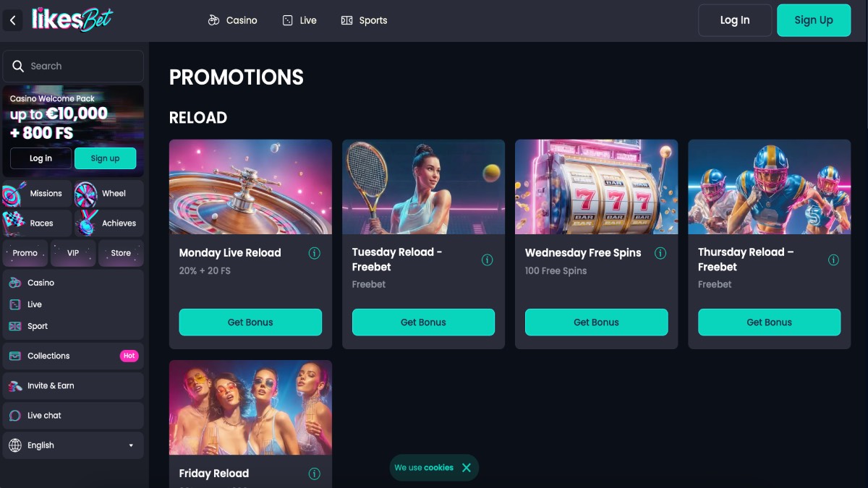Viewport: 868px width, 488px height.
Task: Click the Sign Up button in header
Action: pyautogui.click(x=814, y=20)
